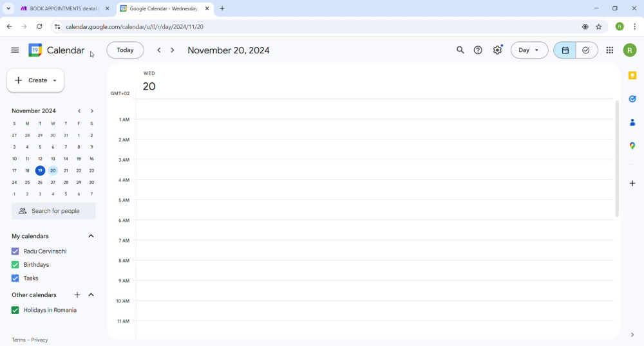644x346 pixels.
Task: Open the main menu hamburger icon
Action: tap(15, 50)
